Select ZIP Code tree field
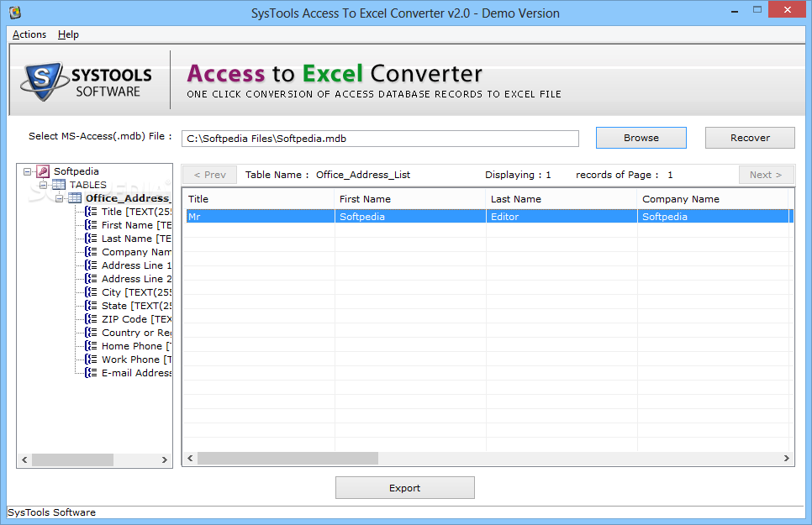The width and height of the screenshot is (812, 525). (x=136, y=319)
